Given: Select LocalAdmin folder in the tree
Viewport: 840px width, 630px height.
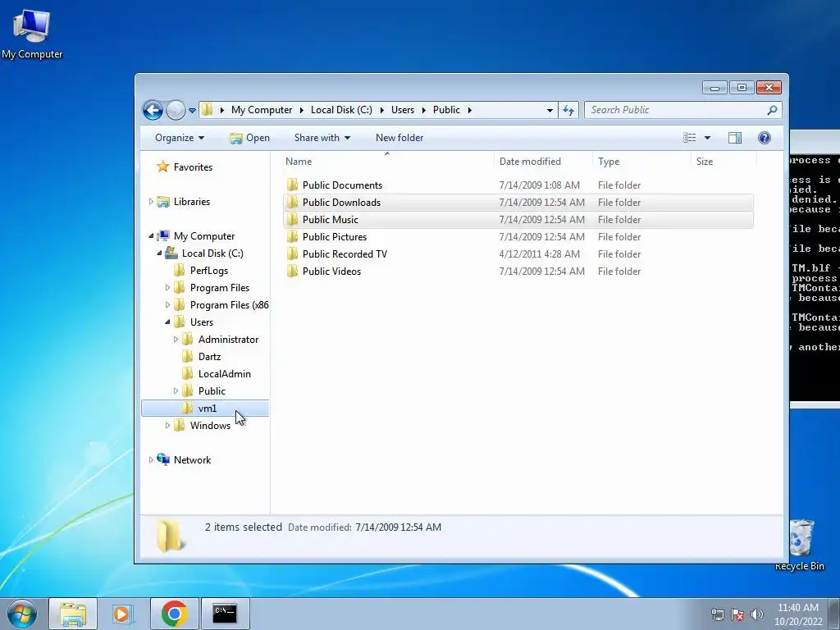Looking at the screenshot, I should pyautogui.click(x=217, y=373).
